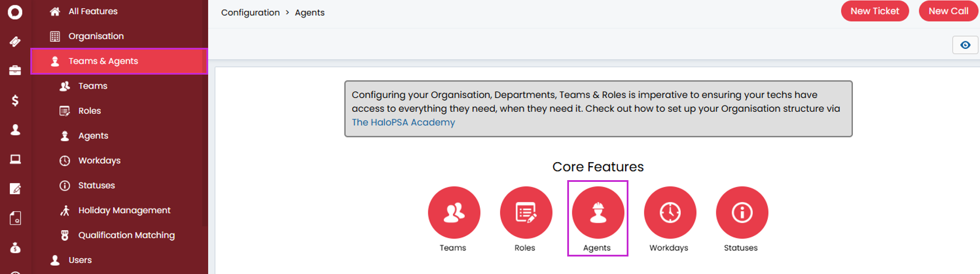Click the Workdays clock circle icon
980x274 pixels.
point(670,213)
